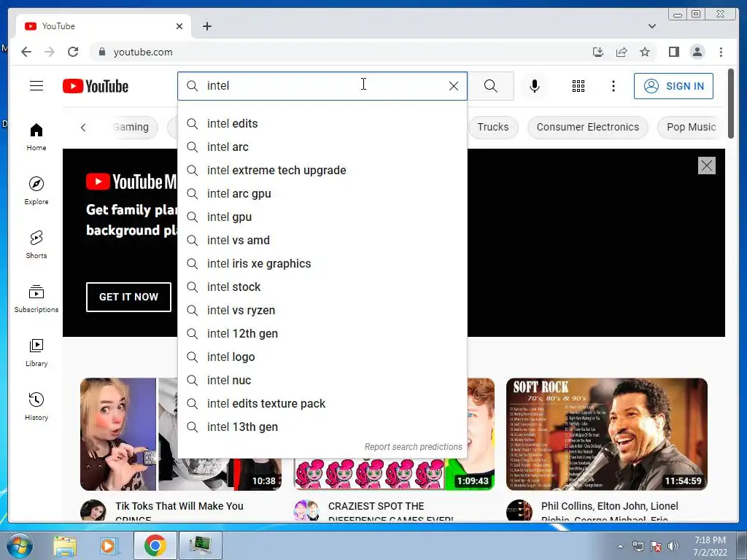Viewport: 747px width, 560px height.
Task: Go to YouTube home via logo
Action: pyautogui.click(x=96, y=86)
